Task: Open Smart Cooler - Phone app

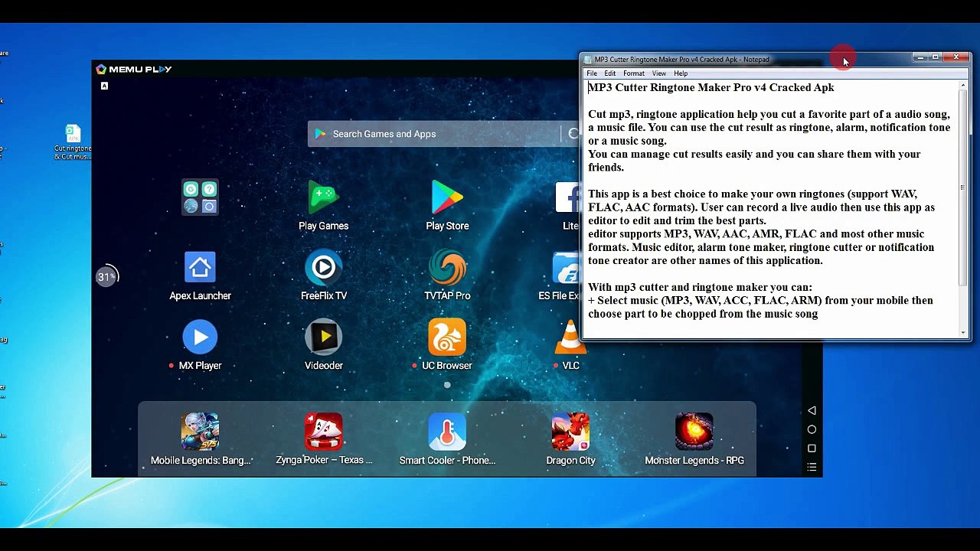Action: pos(447,432)
